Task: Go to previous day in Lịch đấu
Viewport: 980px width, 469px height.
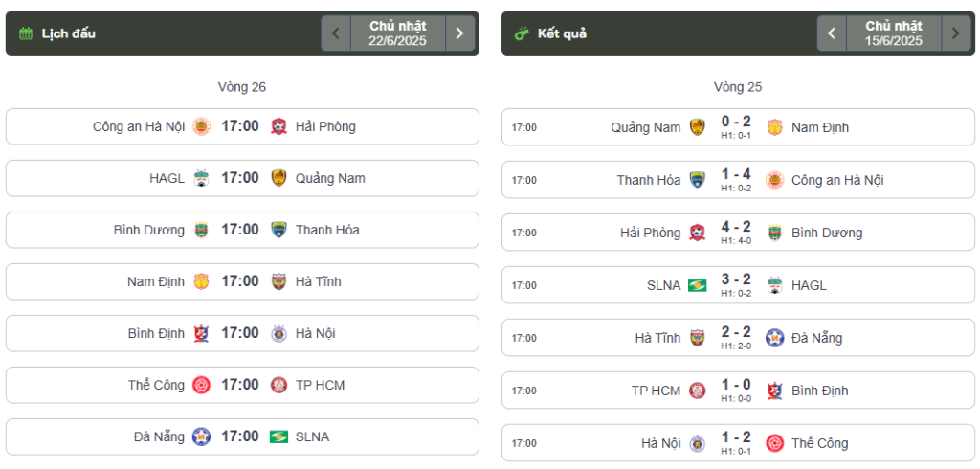Action: pyautogui.click(x=336, y=33)
